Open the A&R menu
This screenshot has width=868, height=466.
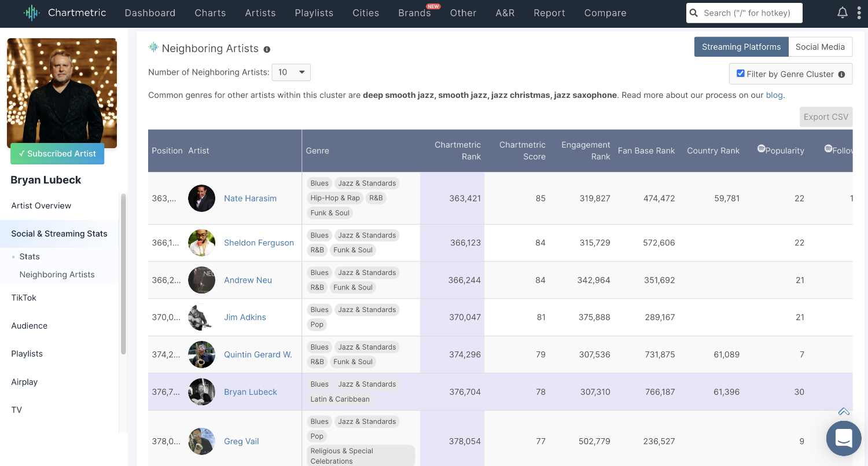pos(505,13)
